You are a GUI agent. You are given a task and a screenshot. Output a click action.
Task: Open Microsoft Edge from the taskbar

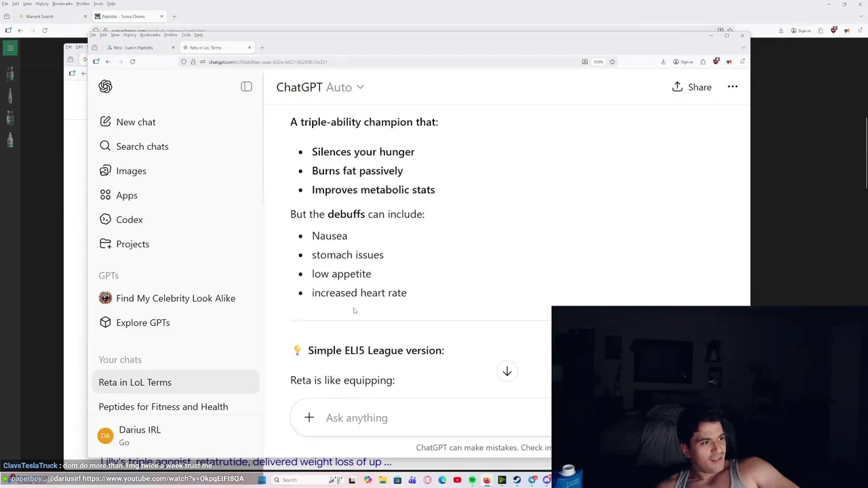click(x=442, y=480)
